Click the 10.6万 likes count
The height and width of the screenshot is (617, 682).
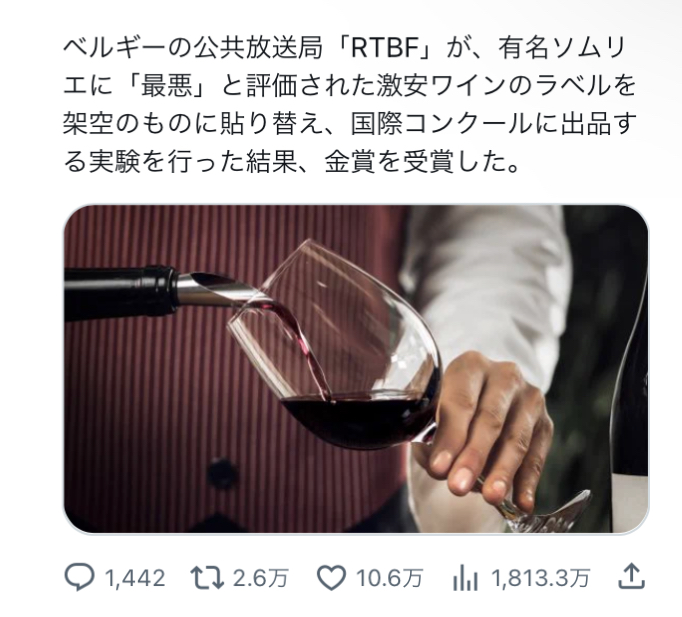389,579
